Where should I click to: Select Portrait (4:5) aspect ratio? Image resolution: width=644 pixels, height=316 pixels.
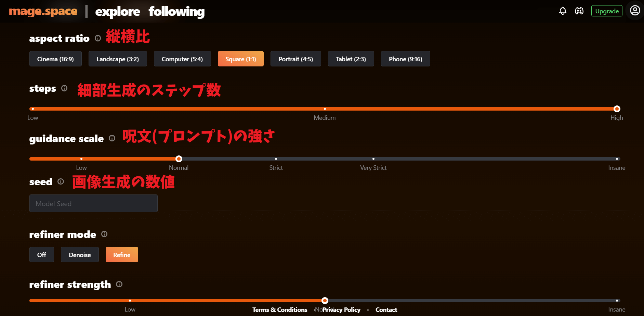[295, 59]
